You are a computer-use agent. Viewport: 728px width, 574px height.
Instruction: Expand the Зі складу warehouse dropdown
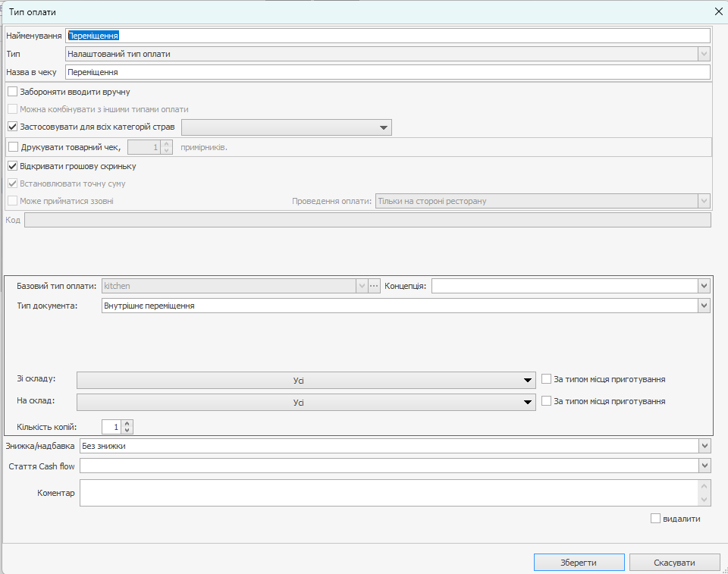(x=528, y=381)
